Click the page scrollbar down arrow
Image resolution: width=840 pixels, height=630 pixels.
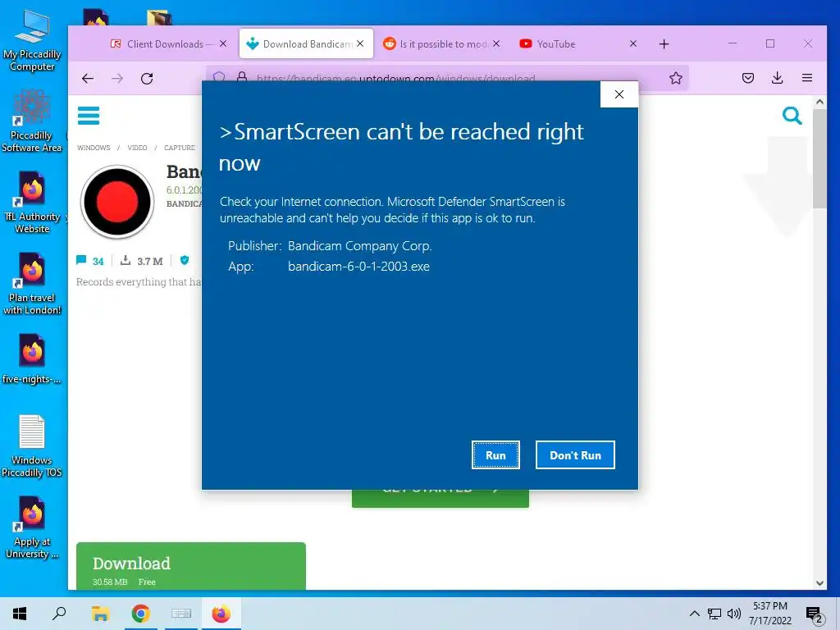[819, 583]
